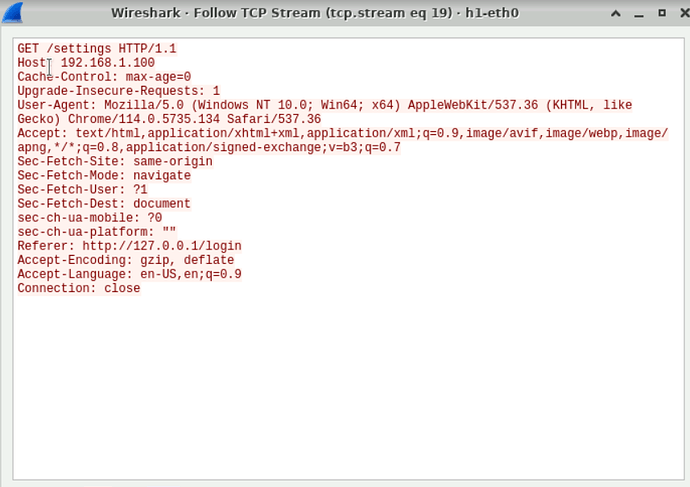Click the sec-ch-ua-platform header line

tap(97, 231)
